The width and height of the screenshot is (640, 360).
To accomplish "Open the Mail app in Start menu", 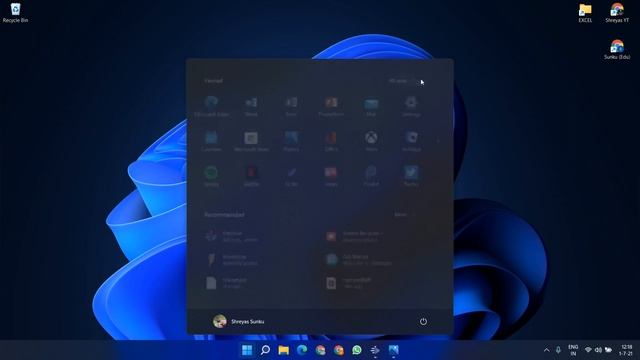I will pyautogui.click(x=371, y=106).
